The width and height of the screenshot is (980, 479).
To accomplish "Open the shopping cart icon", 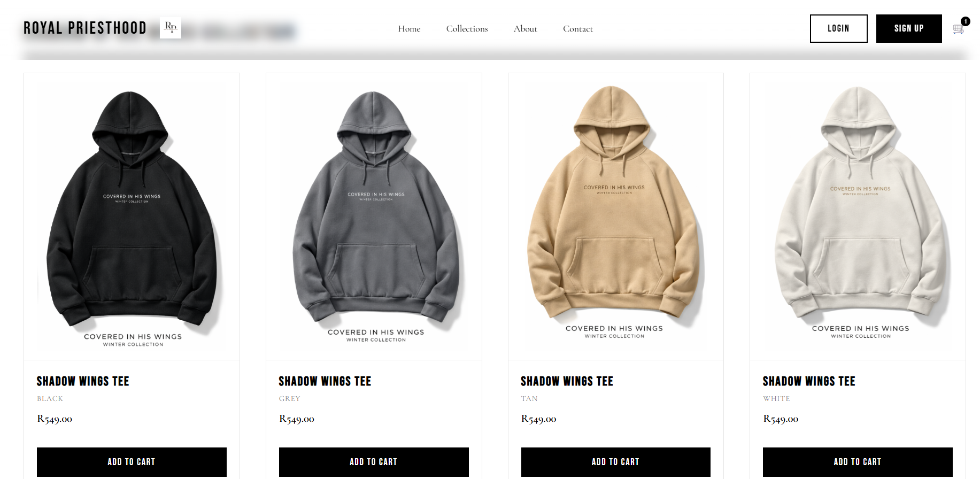I will click(958, 29).
